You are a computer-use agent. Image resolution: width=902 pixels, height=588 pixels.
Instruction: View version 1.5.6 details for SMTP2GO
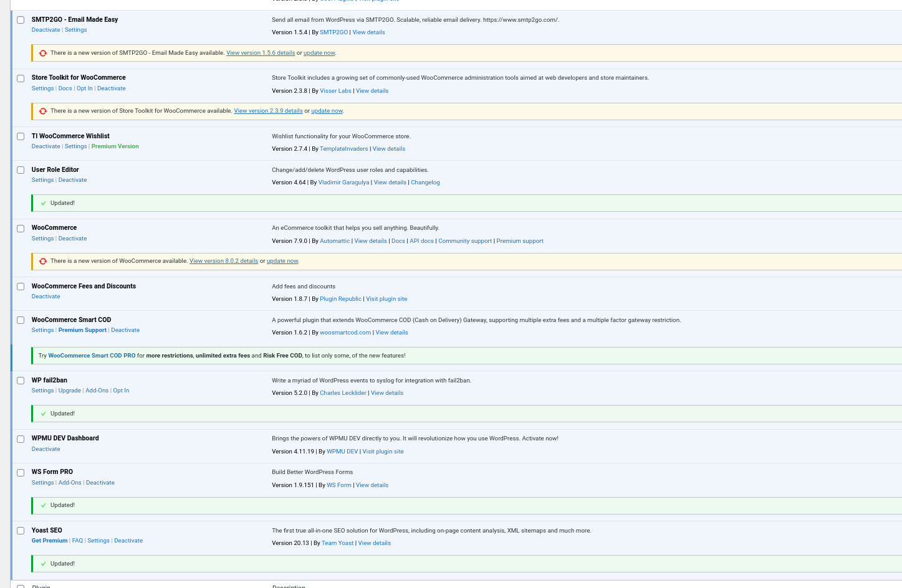pyautogui.click(x=261, y=53)
